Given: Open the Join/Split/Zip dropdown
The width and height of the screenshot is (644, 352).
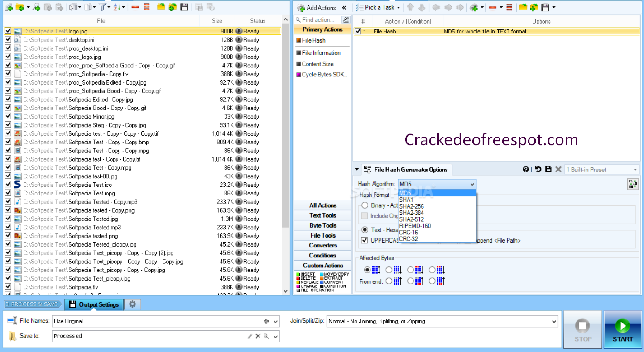Looking at the screenshot, I should [442, 321].
